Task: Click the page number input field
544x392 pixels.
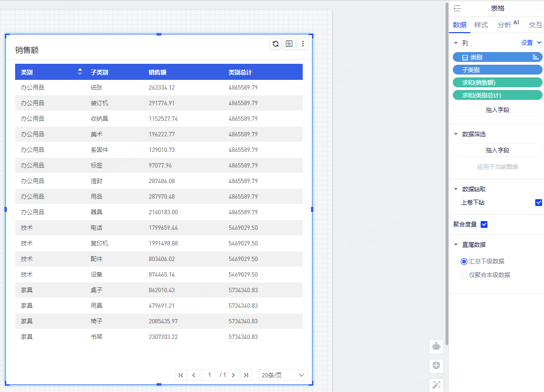Action: [209, 375]
